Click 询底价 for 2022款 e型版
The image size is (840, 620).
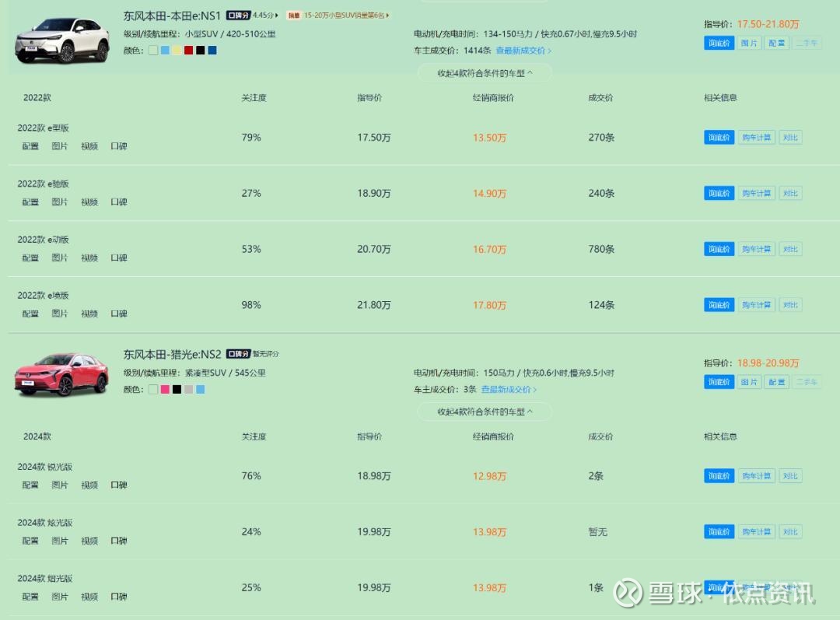point(719,137)
